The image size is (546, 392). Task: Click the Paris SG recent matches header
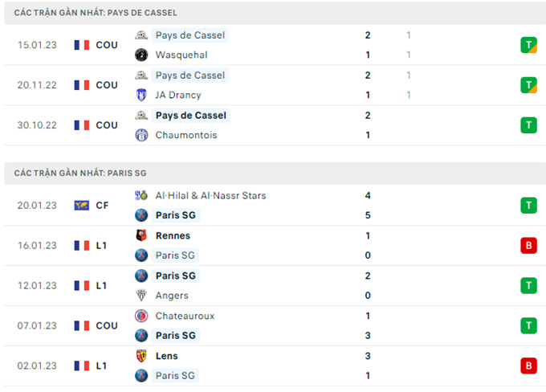pos(275,174)
